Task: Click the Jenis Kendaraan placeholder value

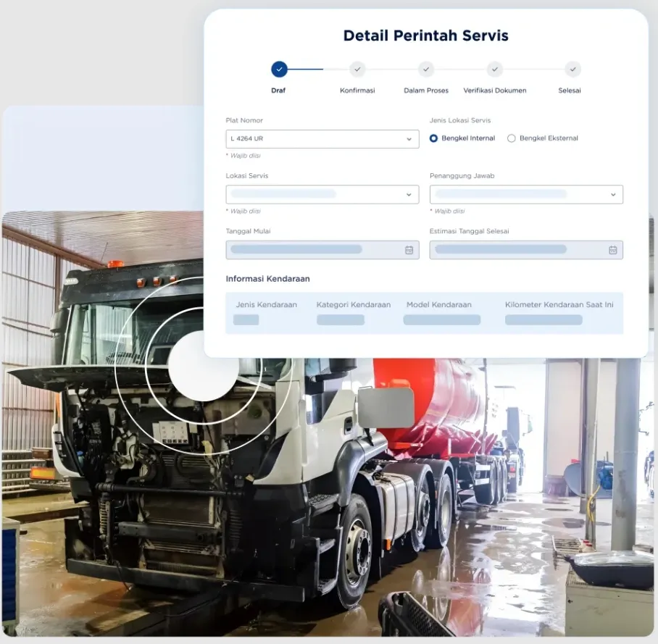Action: (x=246, y=319)
